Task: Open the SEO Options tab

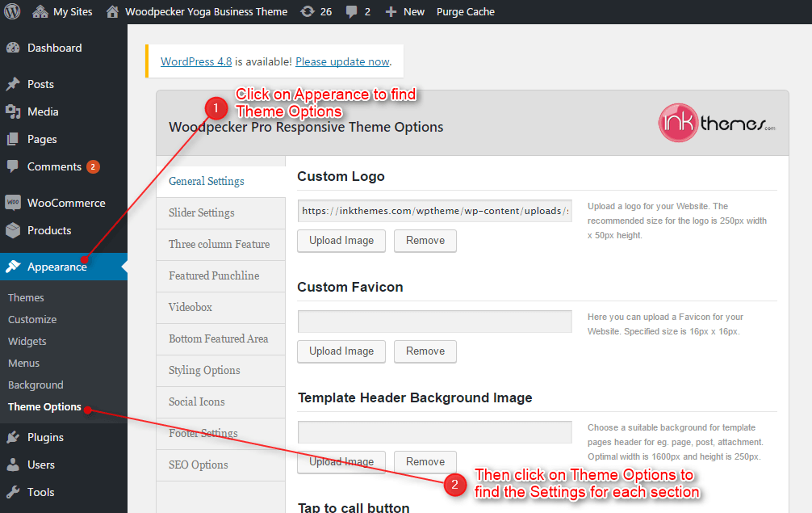Action: pos(221,465)
